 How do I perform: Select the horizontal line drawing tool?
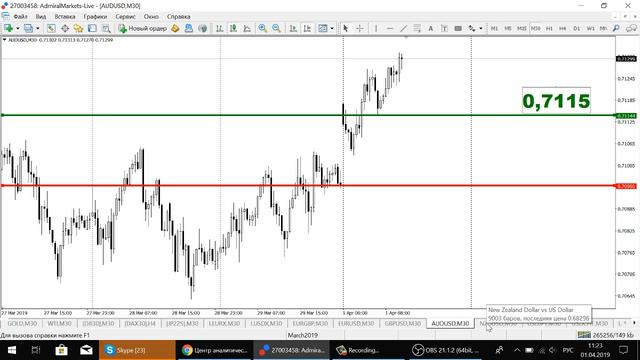pyautogui.click(x=390, y=28)
